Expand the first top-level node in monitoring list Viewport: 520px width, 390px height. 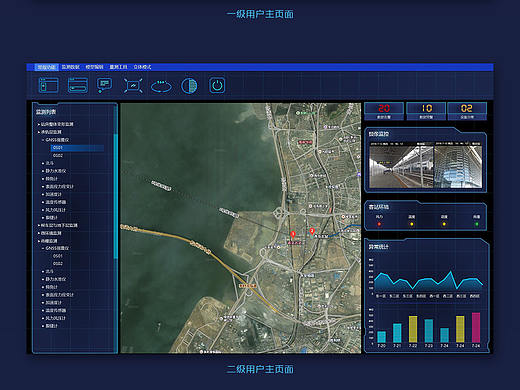click(x=55, y=124)
